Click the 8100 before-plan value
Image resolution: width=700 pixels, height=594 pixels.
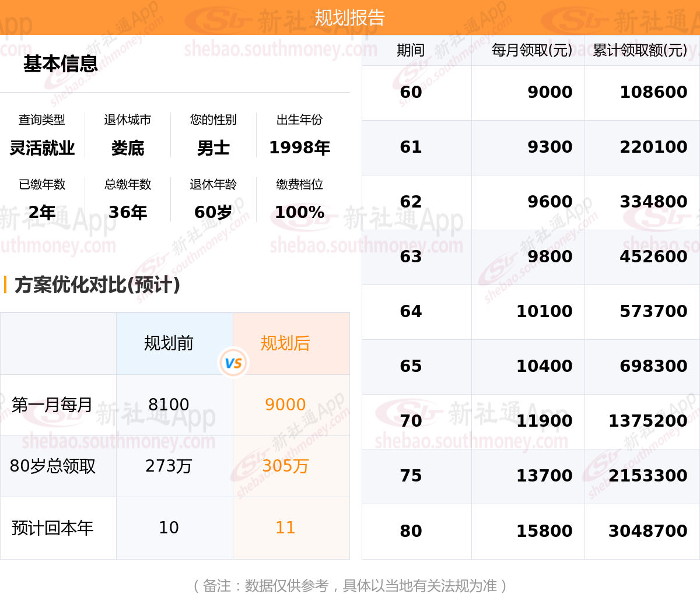tap(169, 405)
